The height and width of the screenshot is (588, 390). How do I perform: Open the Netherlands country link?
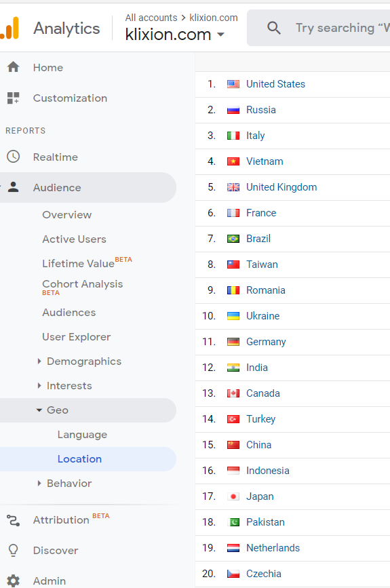tap(273, 548)
